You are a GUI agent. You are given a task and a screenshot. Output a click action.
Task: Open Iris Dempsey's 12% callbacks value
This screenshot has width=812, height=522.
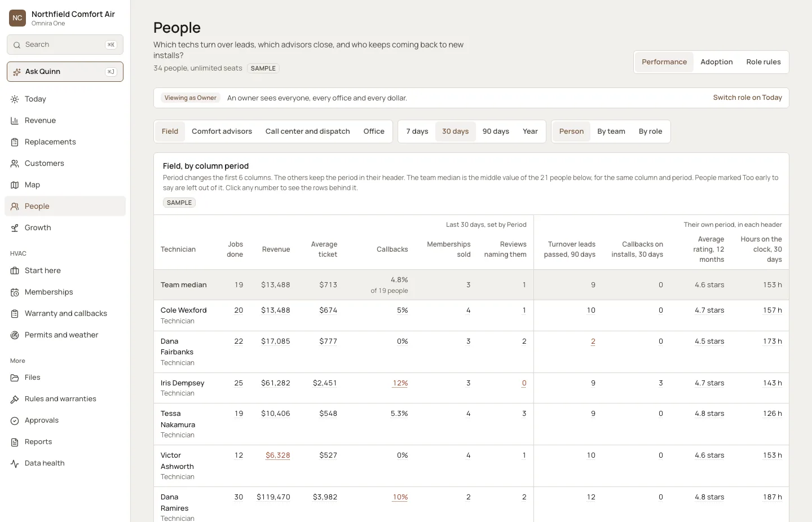pyautogui.click(x=400, y=383)
